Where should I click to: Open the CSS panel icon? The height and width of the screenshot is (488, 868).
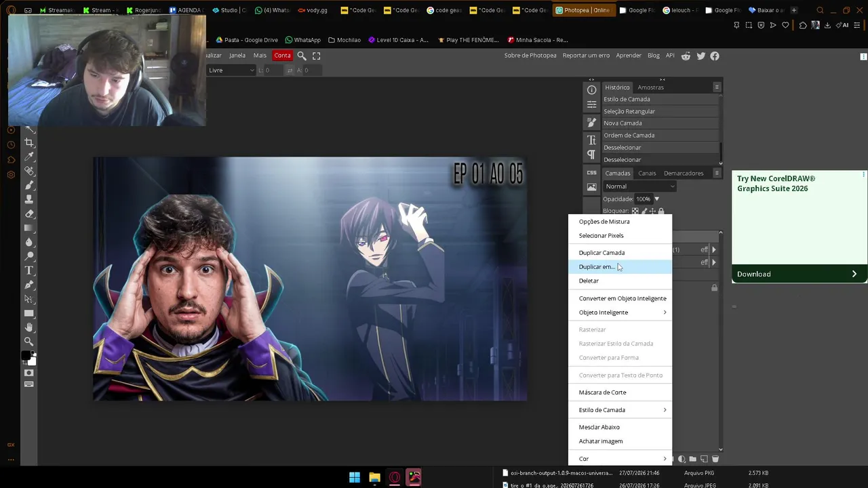[591, 173]
